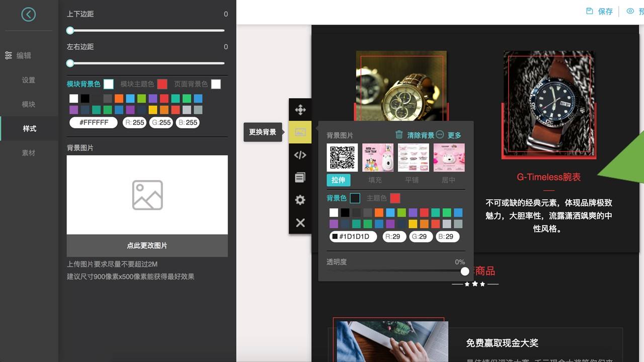
Task: Click the R:29 field in popup
Action: tap(394, 236)
